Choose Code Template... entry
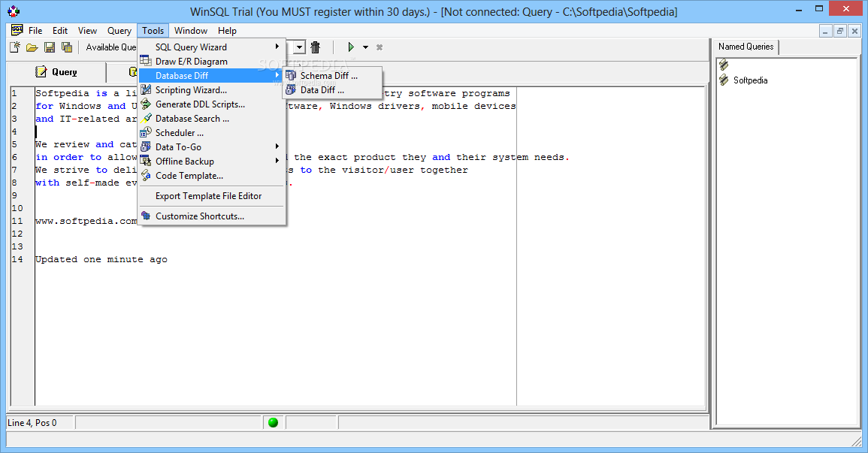The image size is (868, 453). tap(212, 175)
